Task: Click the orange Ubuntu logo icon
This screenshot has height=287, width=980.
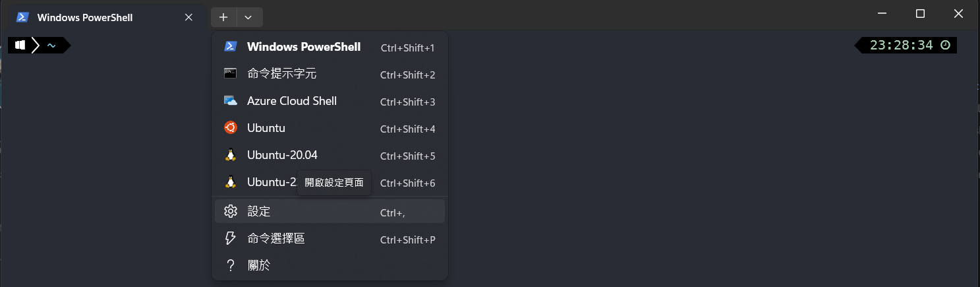Action: (x=230, y=128)
